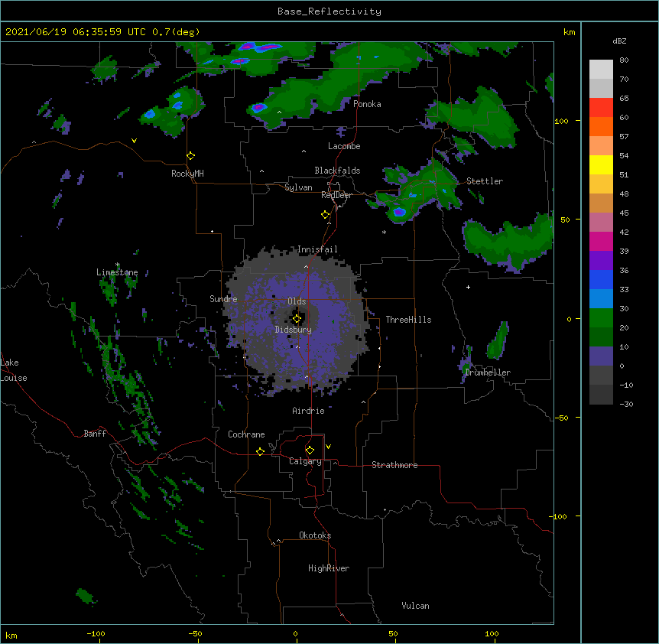Click the slate purple swatch below 10 dBZ
Screen dimensions: 659x644
click(x=601, y=356)
